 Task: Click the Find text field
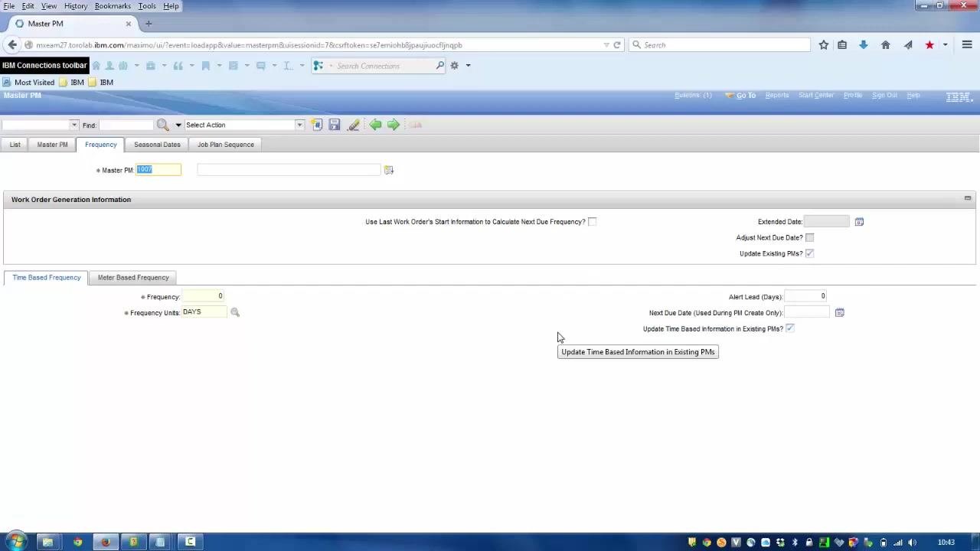point(126,125)
